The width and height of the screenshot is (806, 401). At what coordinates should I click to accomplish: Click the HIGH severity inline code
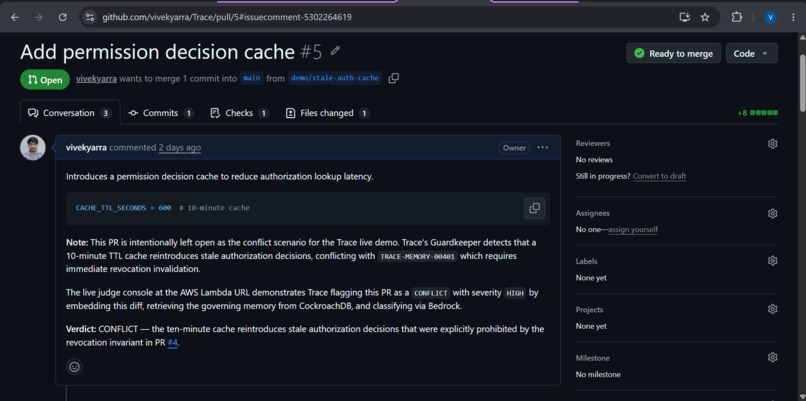(x=514, y=293)
